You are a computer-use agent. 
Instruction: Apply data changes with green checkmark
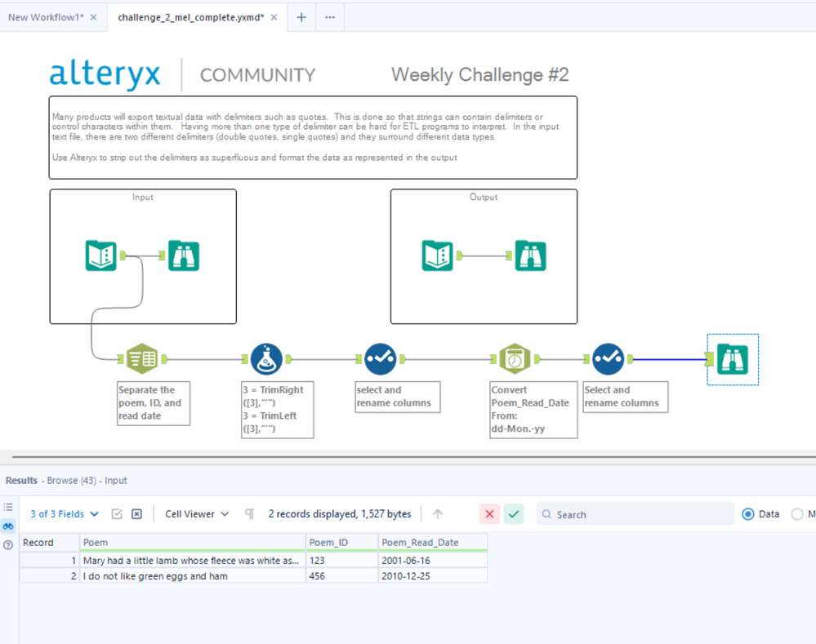514,514
